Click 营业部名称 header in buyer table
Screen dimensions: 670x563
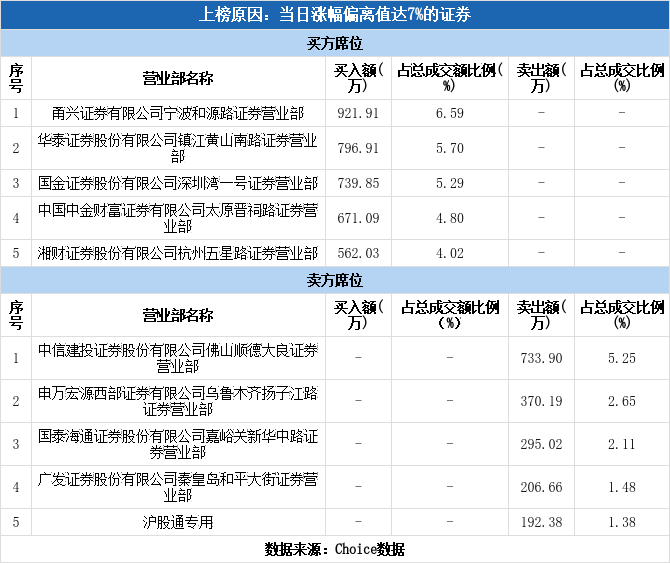(178, 78)
